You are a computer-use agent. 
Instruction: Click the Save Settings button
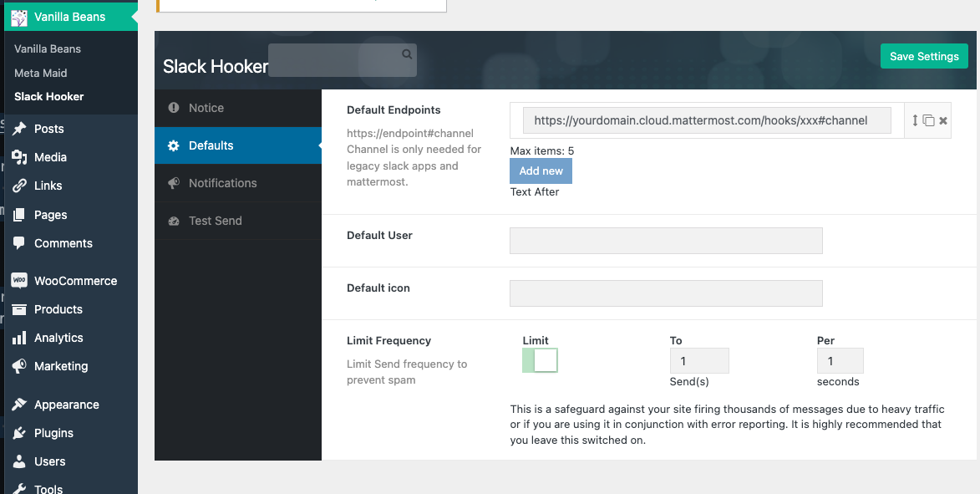click(x=924, y=56)
